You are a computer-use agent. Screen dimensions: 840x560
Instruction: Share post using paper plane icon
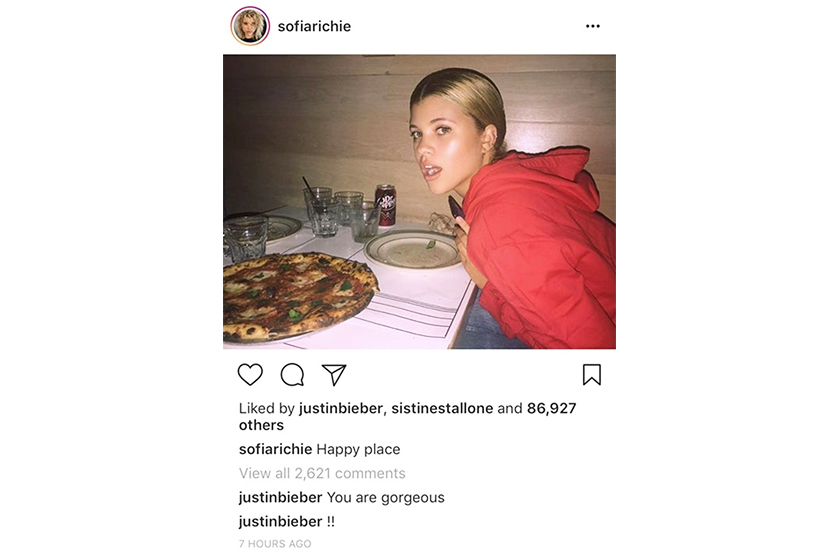pos(334,375)
